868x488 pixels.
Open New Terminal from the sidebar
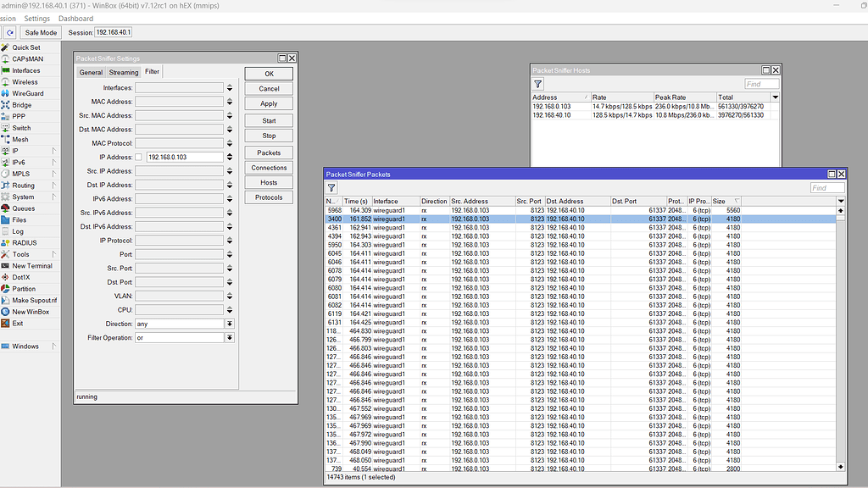click(x=31, y=266)
